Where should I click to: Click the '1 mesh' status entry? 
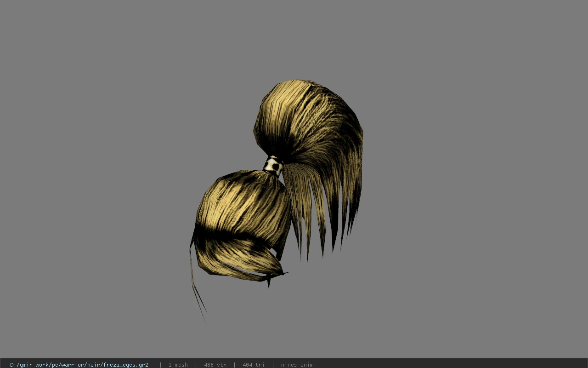178,365
